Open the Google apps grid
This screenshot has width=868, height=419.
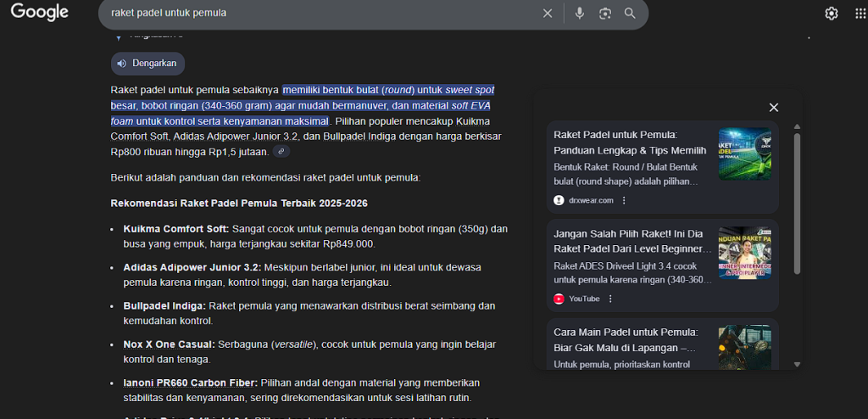click(861, 14)
